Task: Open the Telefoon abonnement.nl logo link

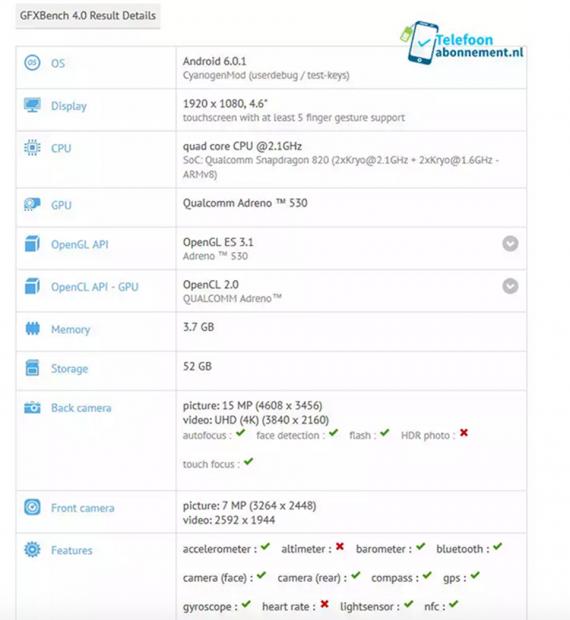Action: pyautogui.click(x=462, y=43)
